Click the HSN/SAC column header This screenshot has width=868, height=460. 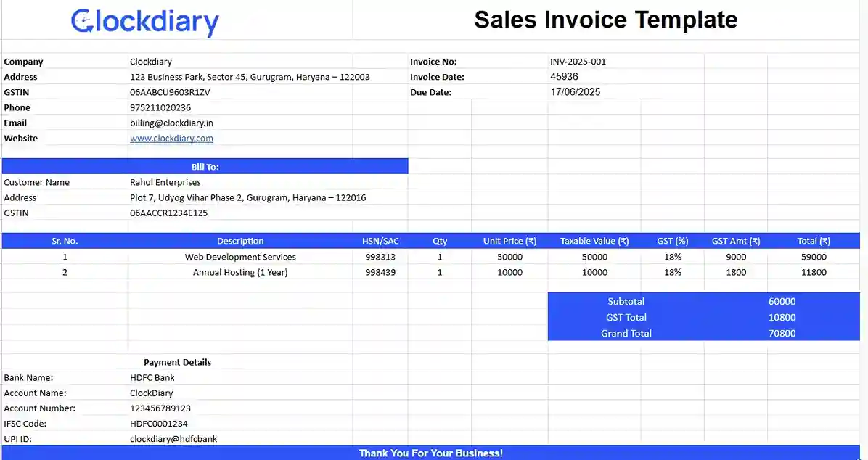(x=380, y=241)
